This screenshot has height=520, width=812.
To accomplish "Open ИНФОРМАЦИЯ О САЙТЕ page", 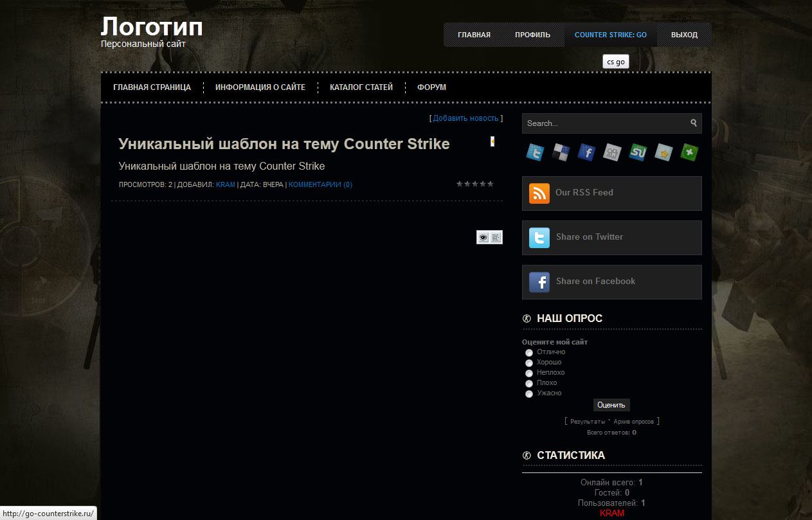I will 260,87.
